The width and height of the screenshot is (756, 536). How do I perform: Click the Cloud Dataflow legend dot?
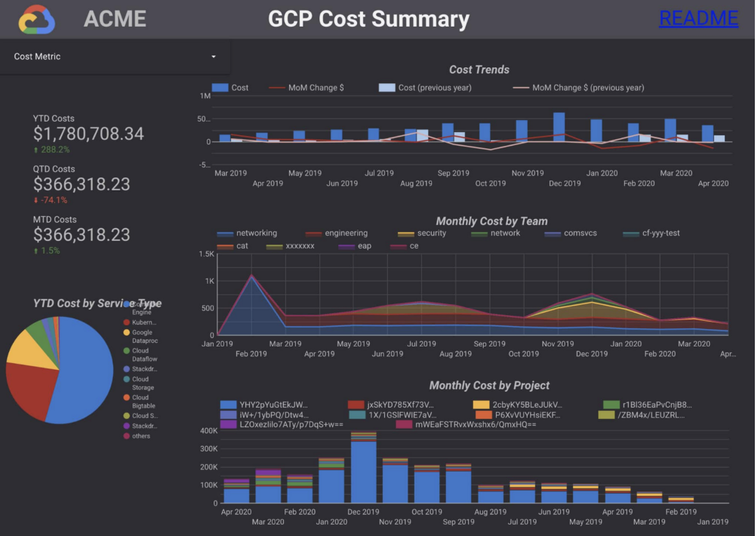pyautogui.click(x=126, y=351)
